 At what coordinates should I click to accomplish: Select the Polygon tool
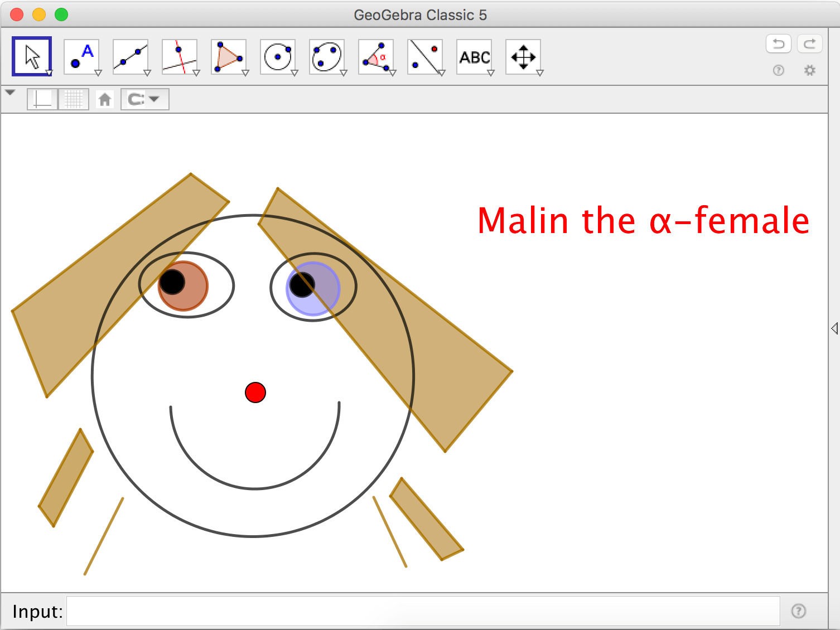(x=229, y=56)
